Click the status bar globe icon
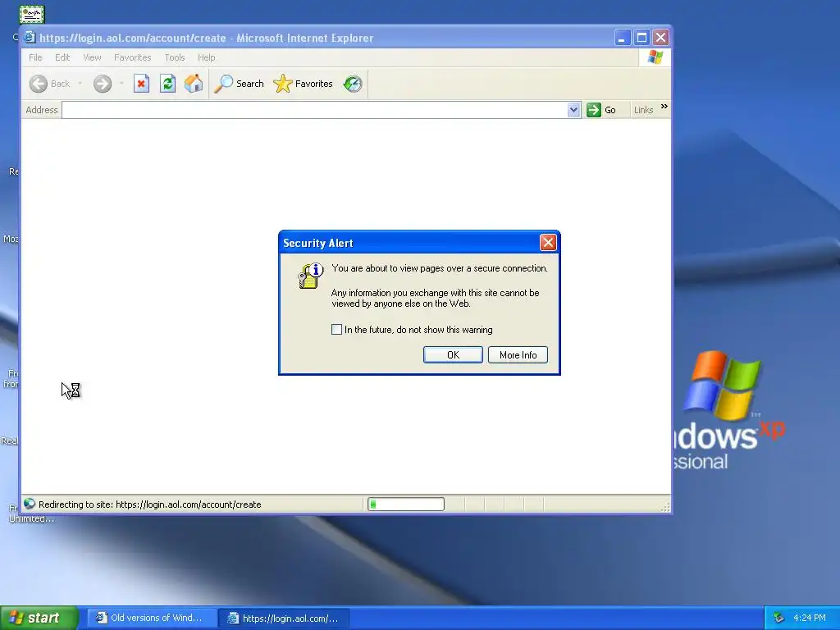Viewport: 840px width, 630px height. click(30, 504)
